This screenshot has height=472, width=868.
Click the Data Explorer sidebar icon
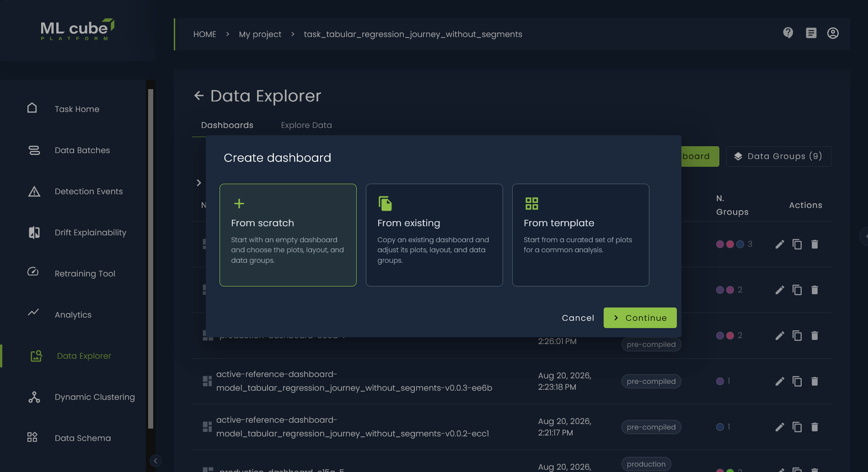click(x=37, y=356)
